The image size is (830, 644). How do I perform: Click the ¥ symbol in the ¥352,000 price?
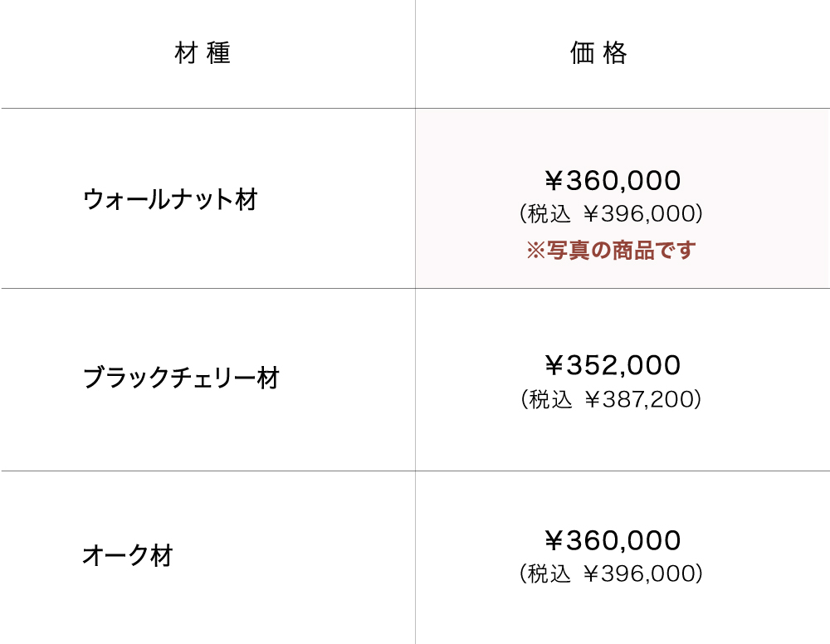click(x=554, y=365)
